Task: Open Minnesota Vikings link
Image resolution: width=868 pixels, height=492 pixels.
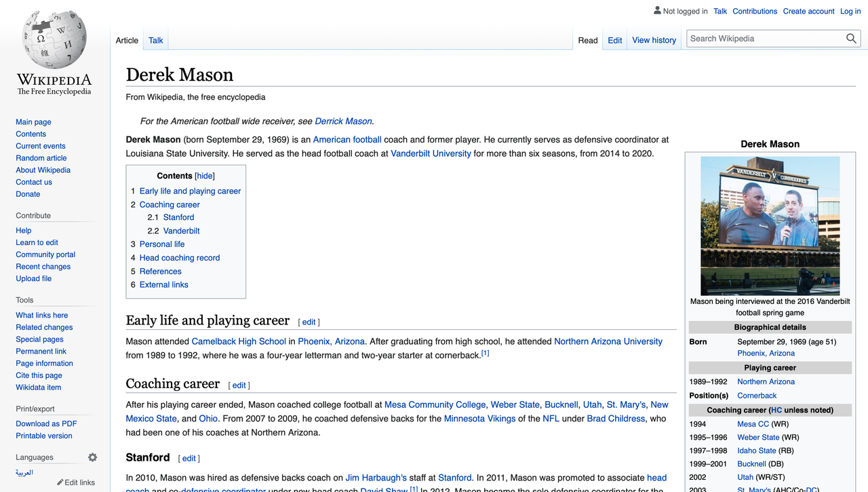Action: click(x=479, y=419)
